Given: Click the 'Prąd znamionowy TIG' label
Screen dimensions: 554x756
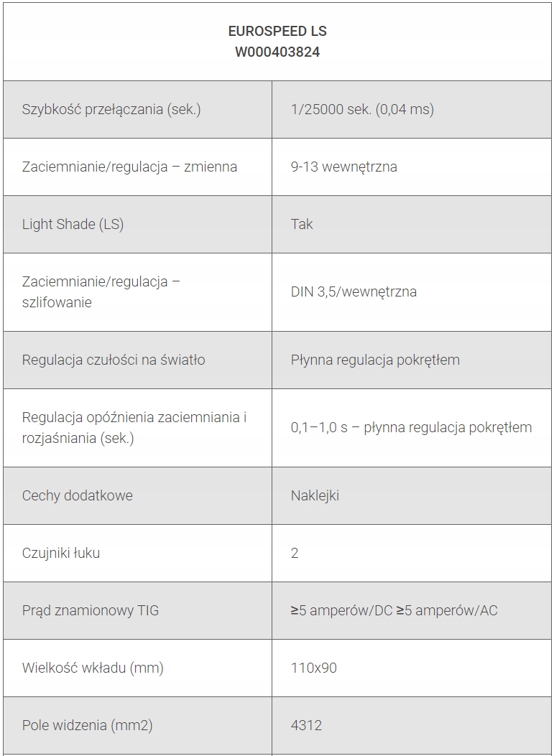Looking at the screenshot, I should (x=91, y=610).
